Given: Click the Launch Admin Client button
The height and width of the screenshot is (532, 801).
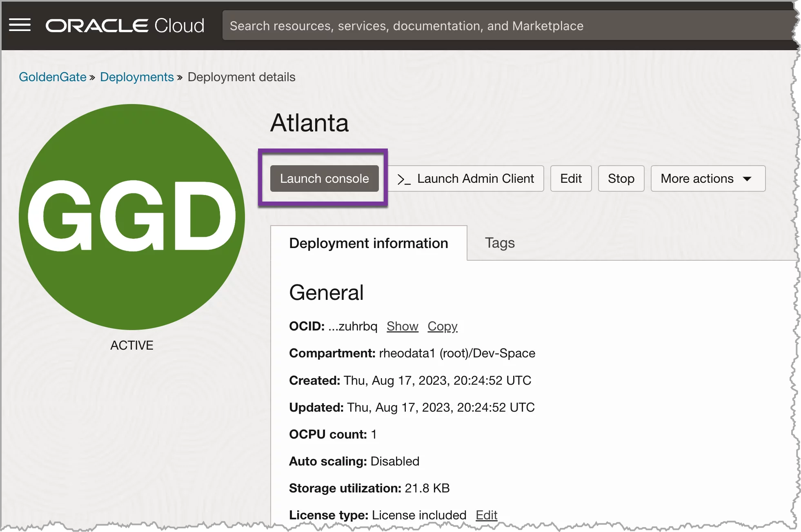Looking at the screenshot, I should pos(465,178).
